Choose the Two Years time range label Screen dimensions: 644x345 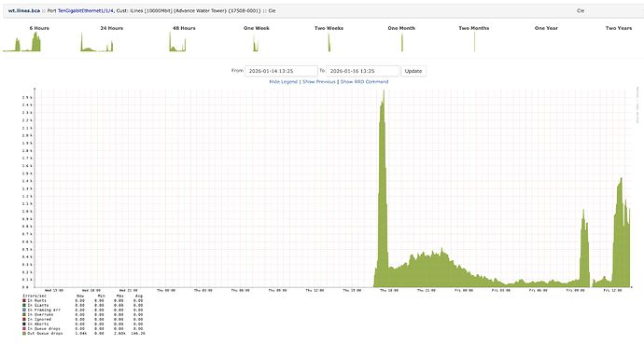click(x=619, y=28)
